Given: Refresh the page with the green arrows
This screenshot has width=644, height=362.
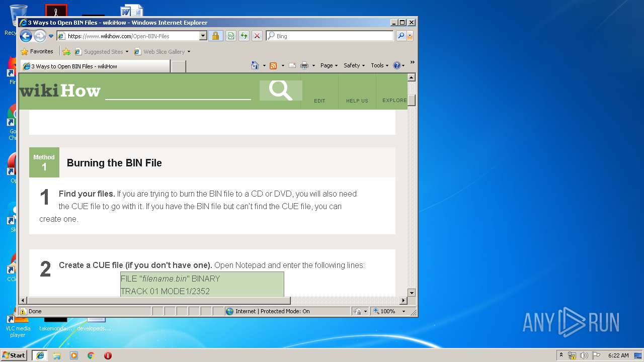Looking at the screenshot, I should pyautogui.click(x=244, y=36).
